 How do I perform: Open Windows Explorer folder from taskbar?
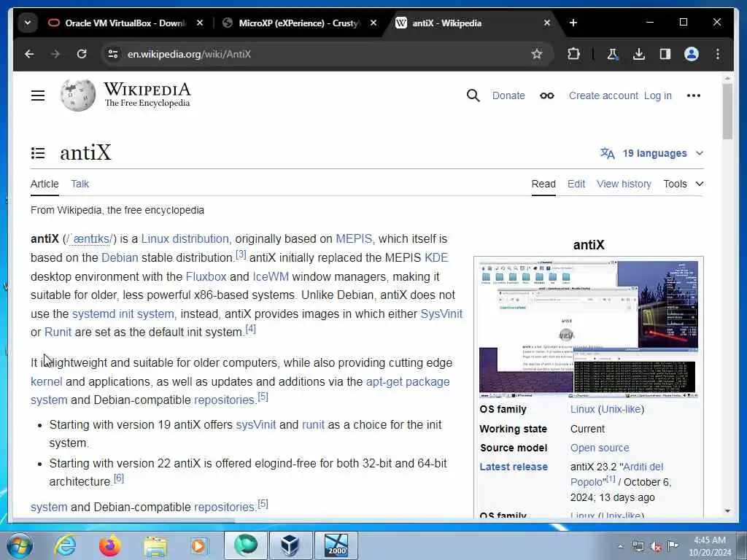155,546
